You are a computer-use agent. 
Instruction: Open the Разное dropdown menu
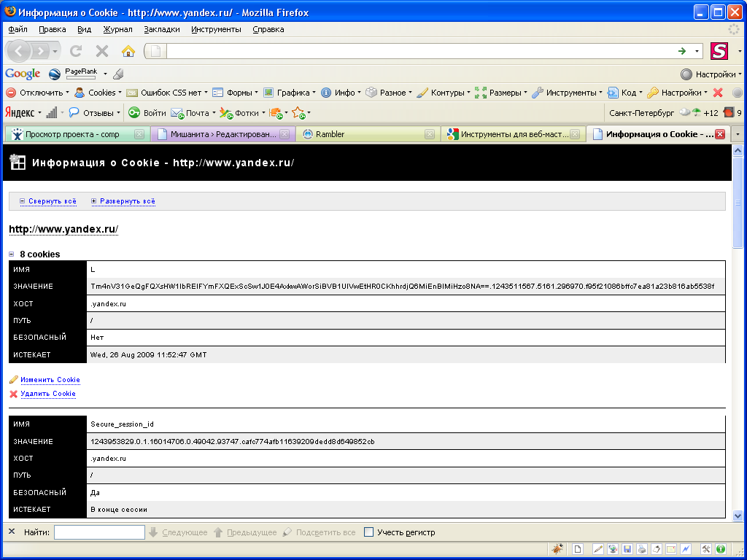coord(388,93)
